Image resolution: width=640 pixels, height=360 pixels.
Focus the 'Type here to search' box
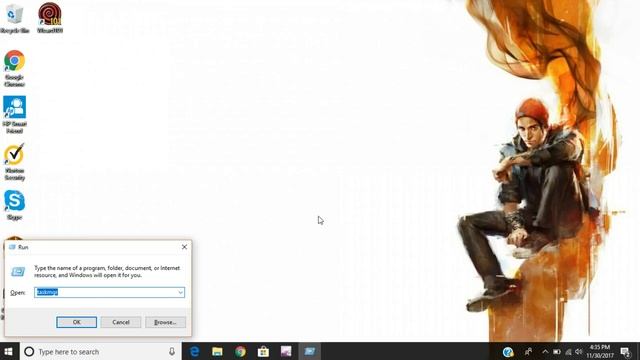tap(100, 351)
